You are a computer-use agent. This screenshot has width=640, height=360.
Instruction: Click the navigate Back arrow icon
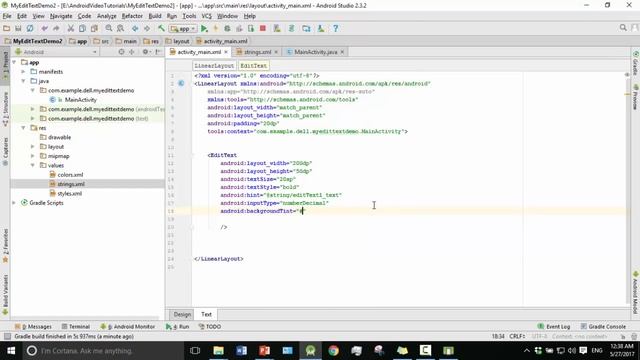tap(135, 29)
